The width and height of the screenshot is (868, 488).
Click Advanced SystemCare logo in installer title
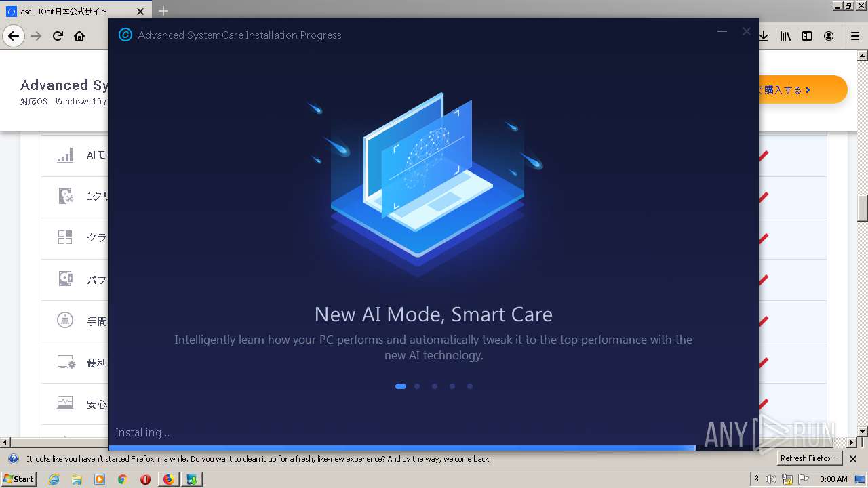(x=125, y=35)
